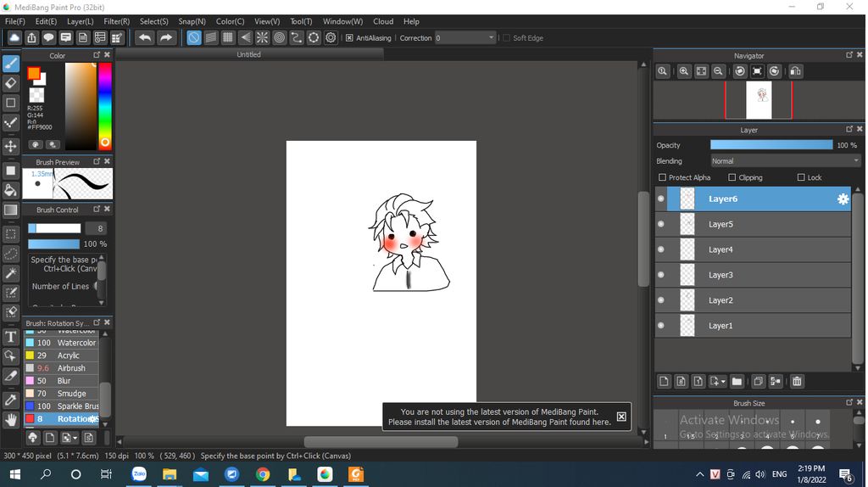Turn snap off with the crossed-circle icon
The height and width of the screenshot is (487, 868).
194,37
